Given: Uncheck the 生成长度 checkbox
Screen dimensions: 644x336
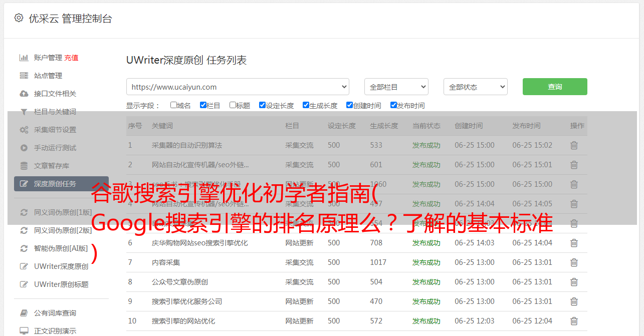Looking at the screenshot, I should tap(306, 105).
